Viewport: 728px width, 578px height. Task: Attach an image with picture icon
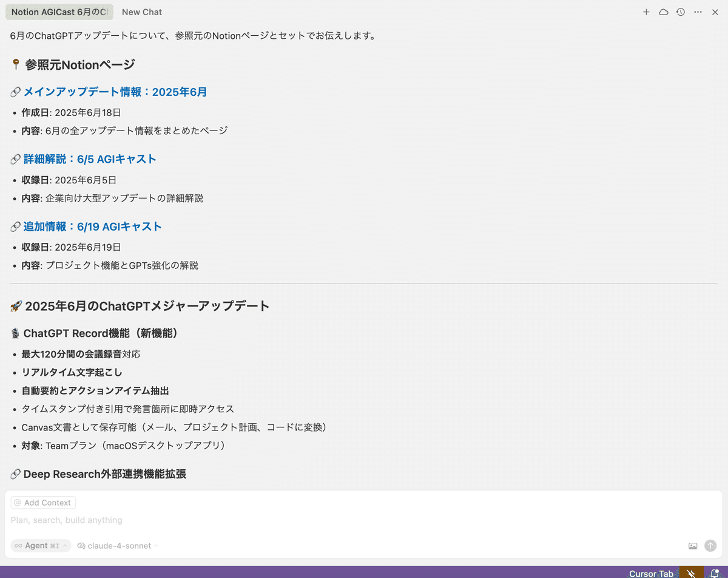click(693, 546)
